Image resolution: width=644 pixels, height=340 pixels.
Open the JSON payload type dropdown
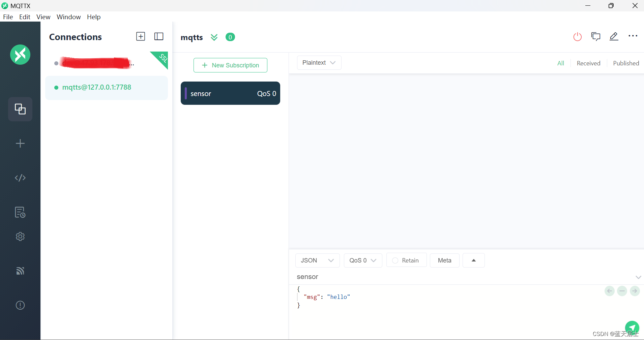coord(317,260)
